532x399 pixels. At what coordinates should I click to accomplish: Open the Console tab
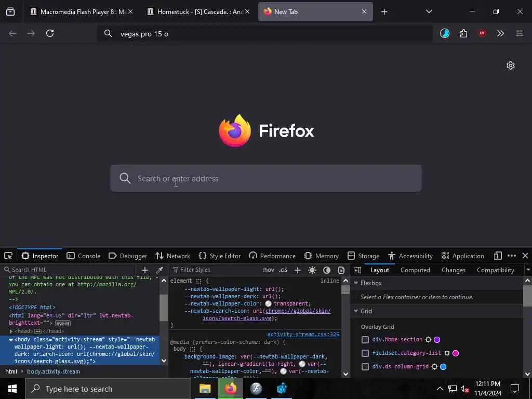pos(84,256)
